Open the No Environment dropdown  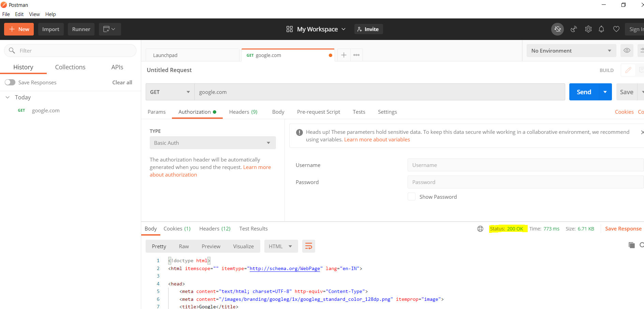coord(571,51)
